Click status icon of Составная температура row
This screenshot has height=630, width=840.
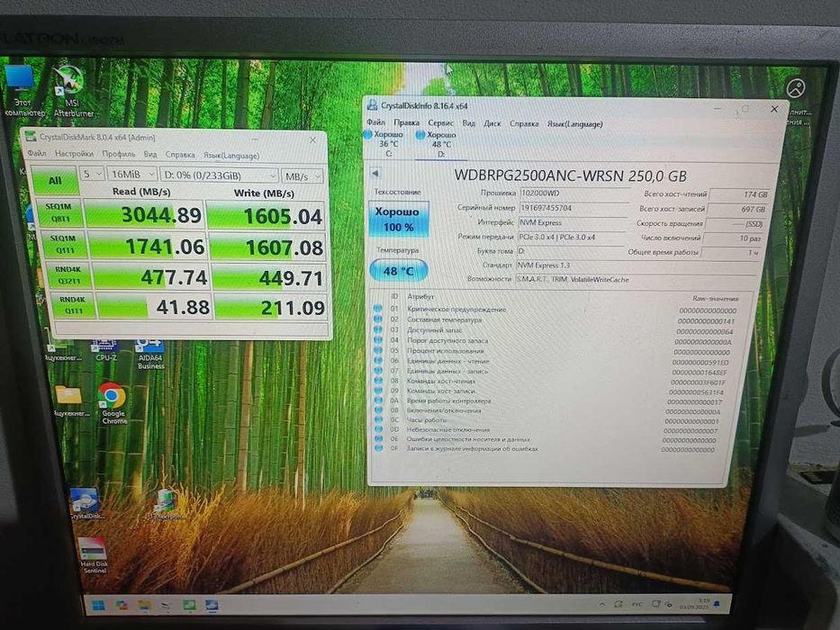[x=377, y=319]
